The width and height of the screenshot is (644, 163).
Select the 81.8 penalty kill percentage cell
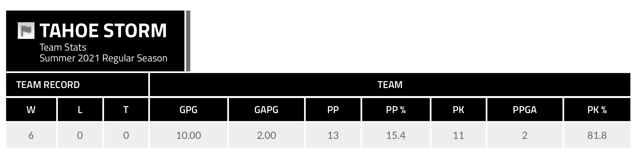(x=597, y=135)
